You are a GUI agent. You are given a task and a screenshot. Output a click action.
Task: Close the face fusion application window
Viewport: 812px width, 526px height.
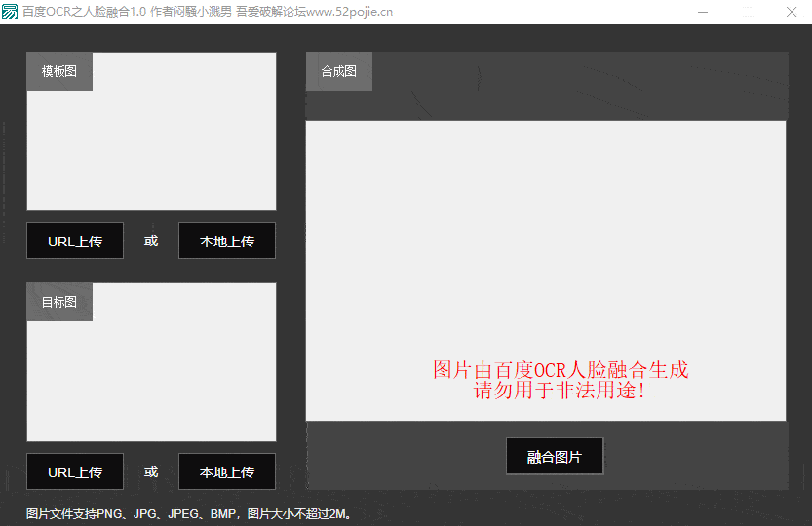tap(791, 12)
